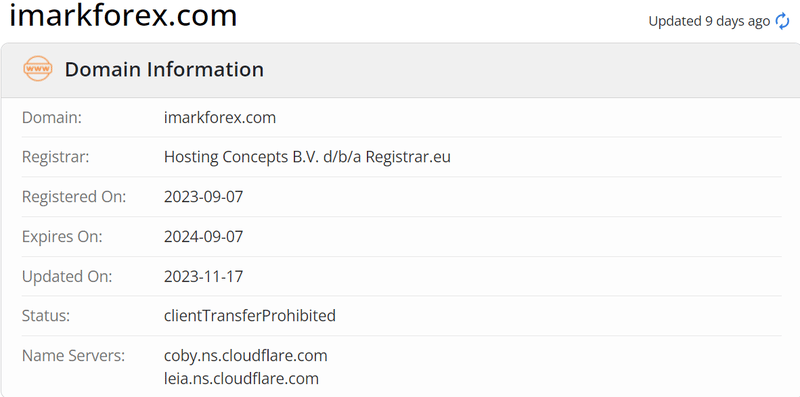Image resolution: width=800 pixels, height=397 pixels.
Task: Click the coby.ns.cloudflare.com name server
Action: [245, 356]
